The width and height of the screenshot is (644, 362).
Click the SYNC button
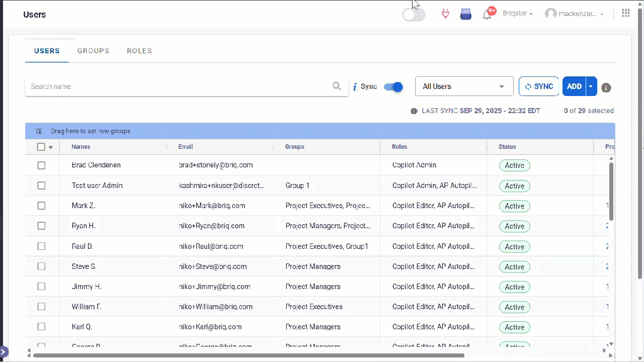click(x=539, y=86)
